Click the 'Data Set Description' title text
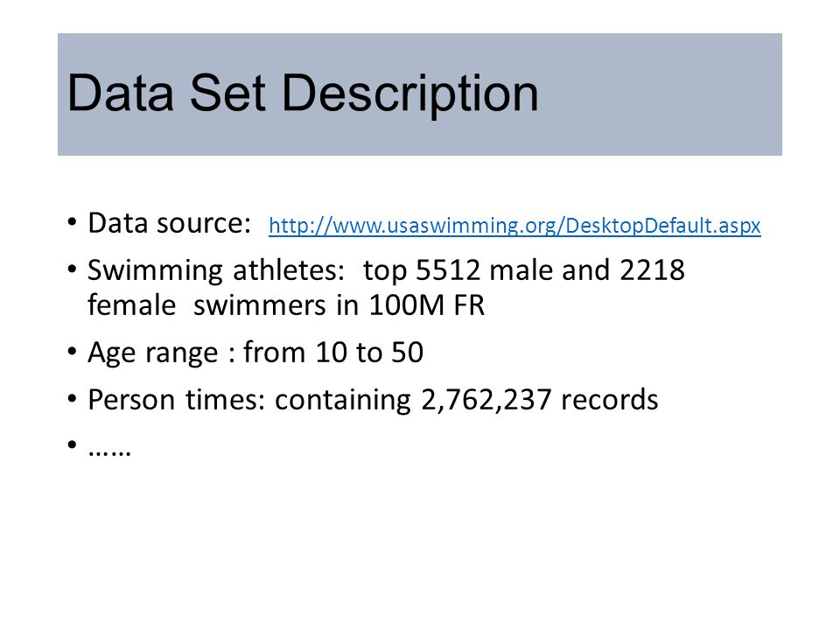This screenshot has width=840, height=630. (x=303, y=94)
